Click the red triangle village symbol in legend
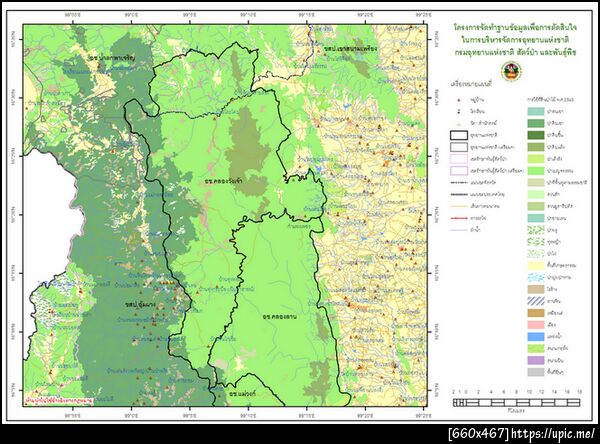 coord(458,100)
